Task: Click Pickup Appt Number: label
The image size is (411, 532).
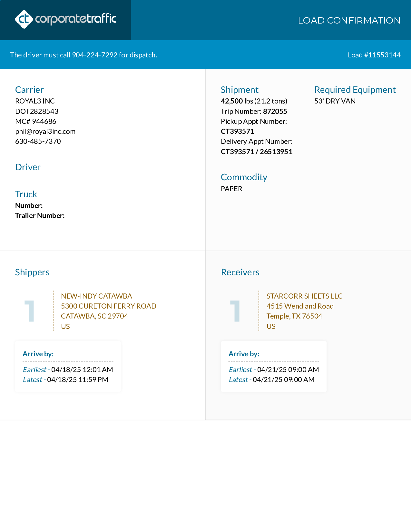Action: [x=254, y=121]
